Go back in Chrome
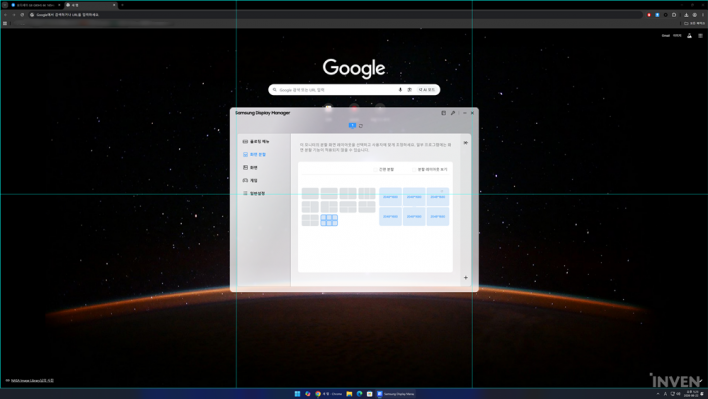 [5, 15]
